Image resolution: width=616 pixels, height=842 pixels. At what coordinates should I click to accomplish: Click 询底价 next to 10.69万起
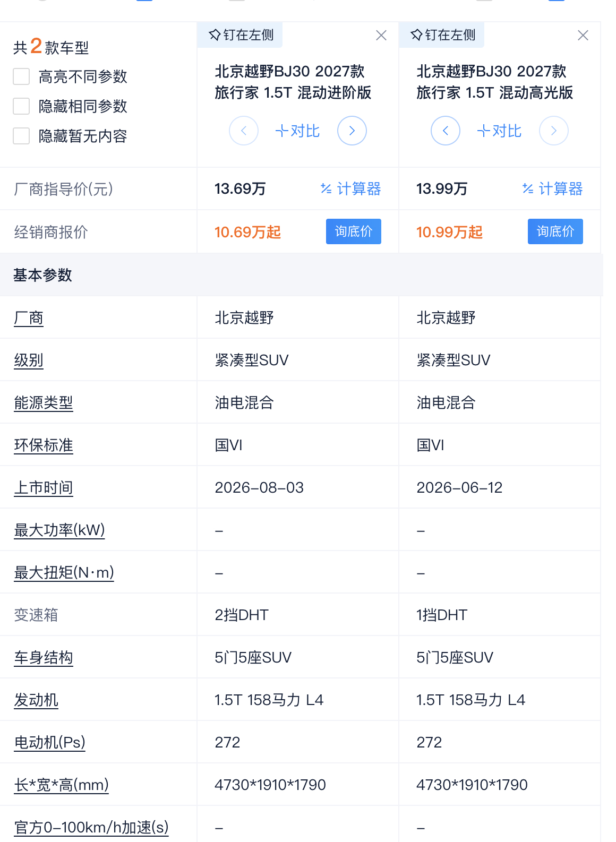354,231
